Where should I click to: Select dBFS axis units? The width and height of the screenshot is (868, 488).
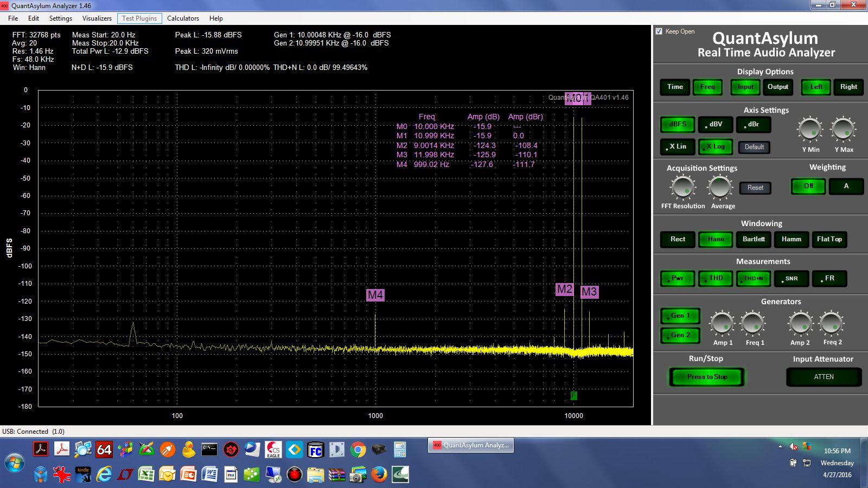(x=678, y=125)
